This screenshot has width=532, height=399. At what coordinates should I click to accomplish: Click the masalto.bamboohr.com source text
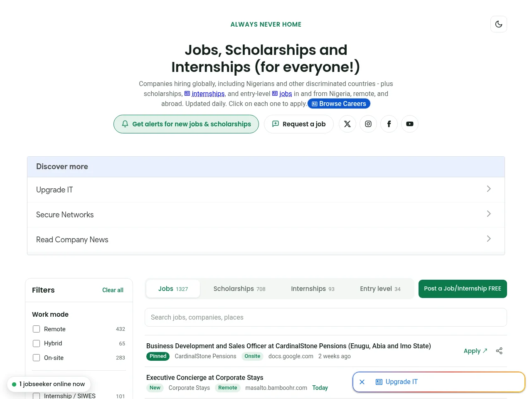pos(276,388)
